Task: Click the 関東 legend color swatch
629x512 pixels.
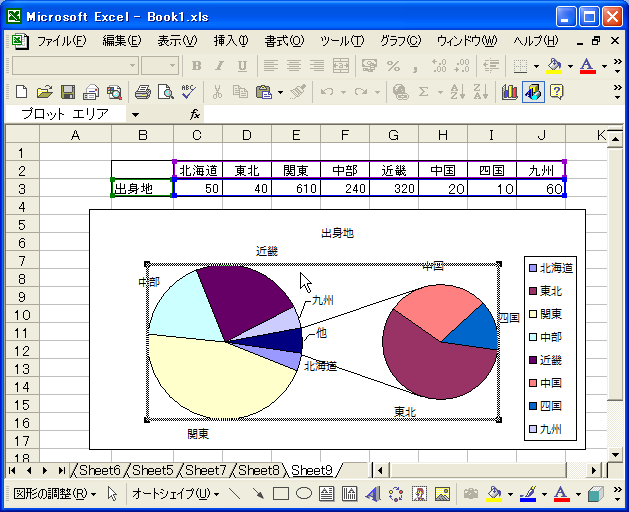Action: (x=533, y=314)
